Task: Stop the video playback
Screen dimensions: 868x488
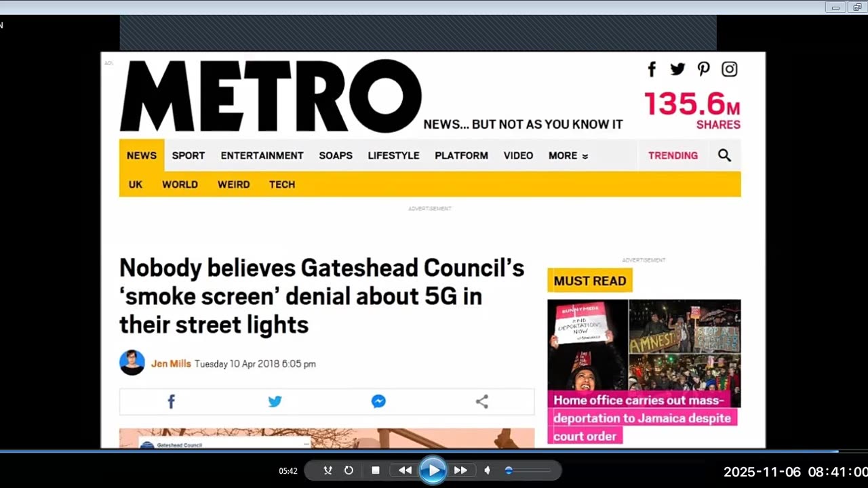Action: click(376, 470)
